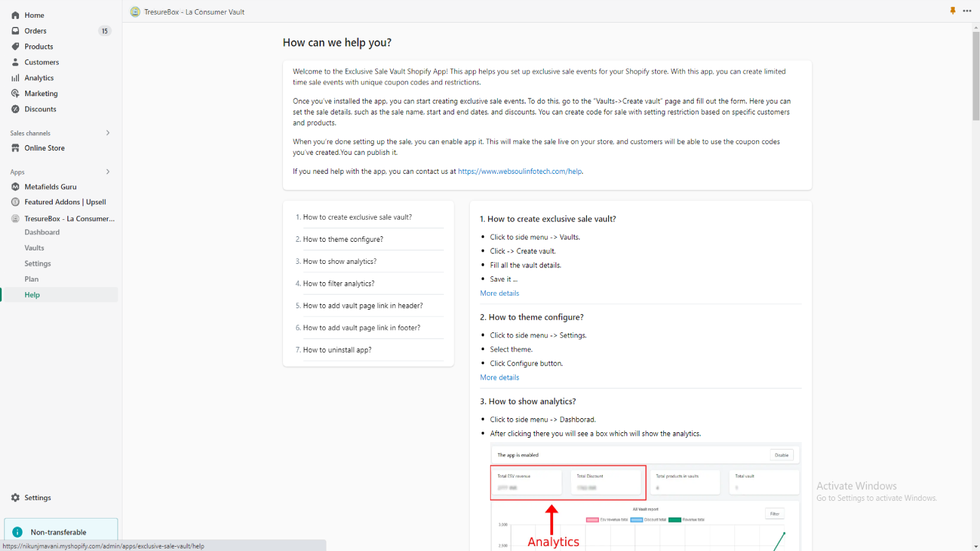Click the page vertical scrollbar thumb

pyautogui.click(x=976, y=77)
